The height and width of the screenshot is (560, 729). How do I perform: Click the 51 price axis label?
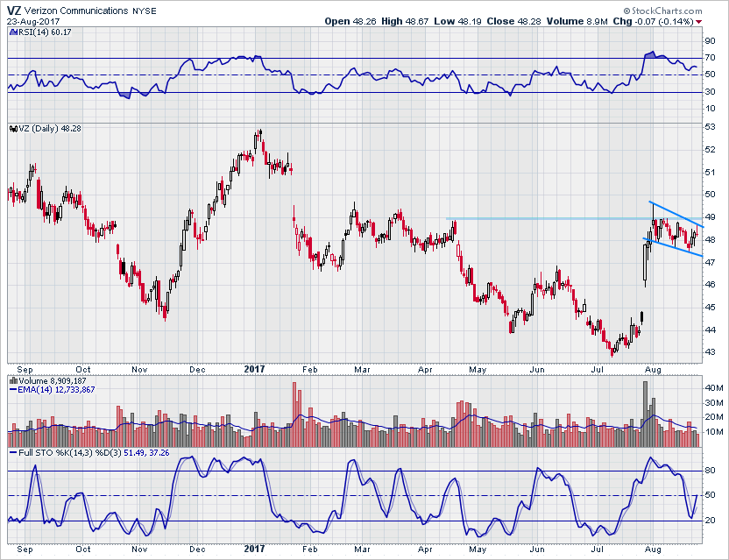(x=710, y=172)
